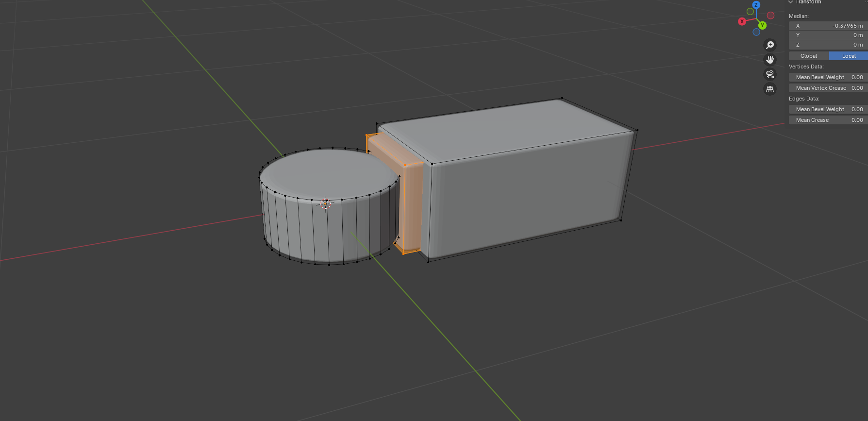Select Local coordinate space
The width and height of the screenshot is (868, 421).
[848, 56]
